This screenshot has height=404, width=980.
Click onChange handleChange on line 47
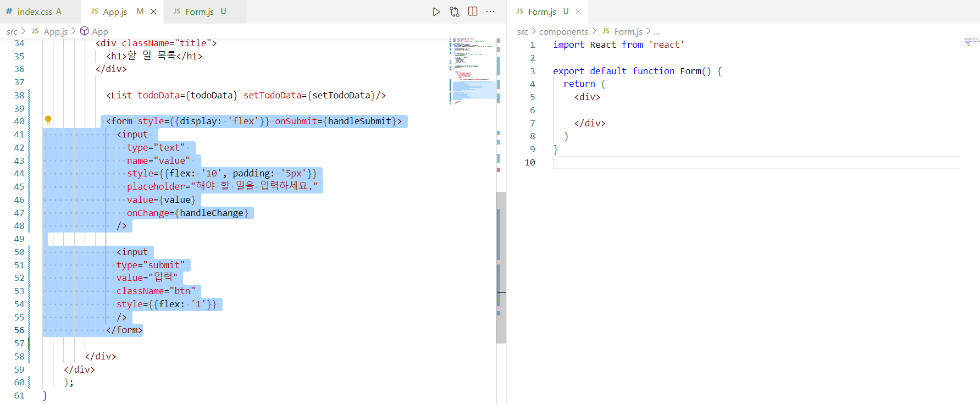(x=187, y=213)
